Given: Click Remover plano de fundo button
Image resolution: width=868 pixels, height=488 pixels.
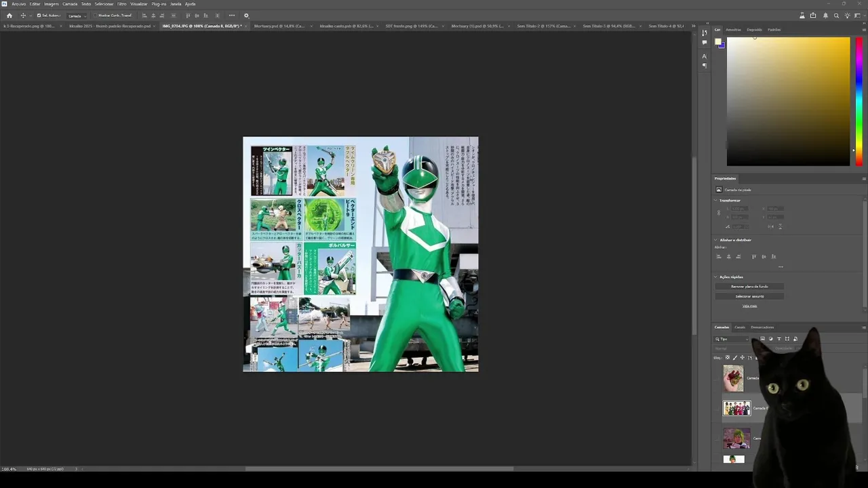Looking at the screenshot, I should 749,287.
